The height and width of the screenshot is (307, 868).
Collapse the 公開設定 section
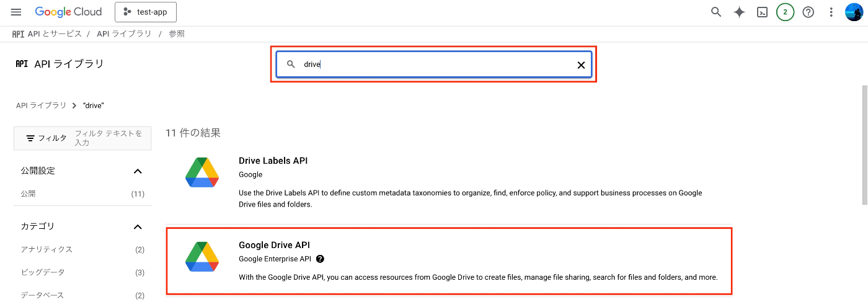point(138,171)
